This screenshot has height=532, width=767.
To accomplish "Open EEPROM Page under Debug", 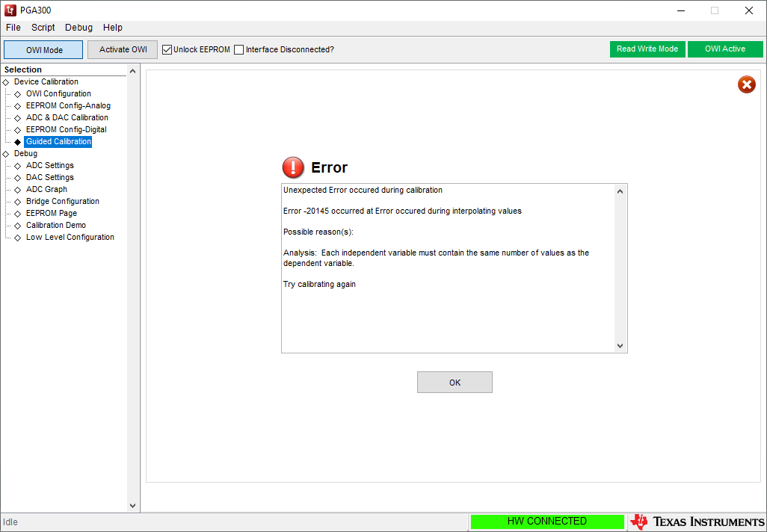I will pos(52,213).
